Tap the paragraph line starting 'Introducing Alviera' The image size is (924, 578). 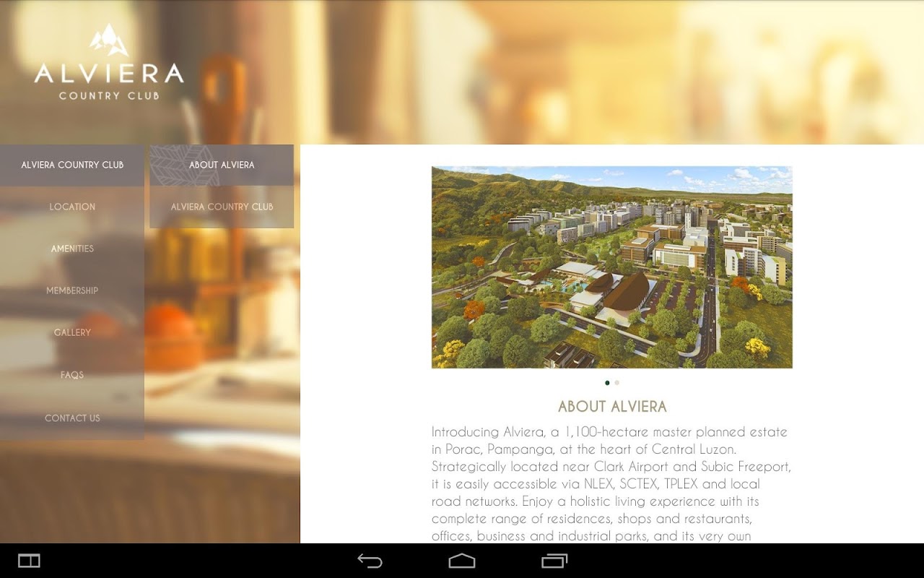[609, 432]
